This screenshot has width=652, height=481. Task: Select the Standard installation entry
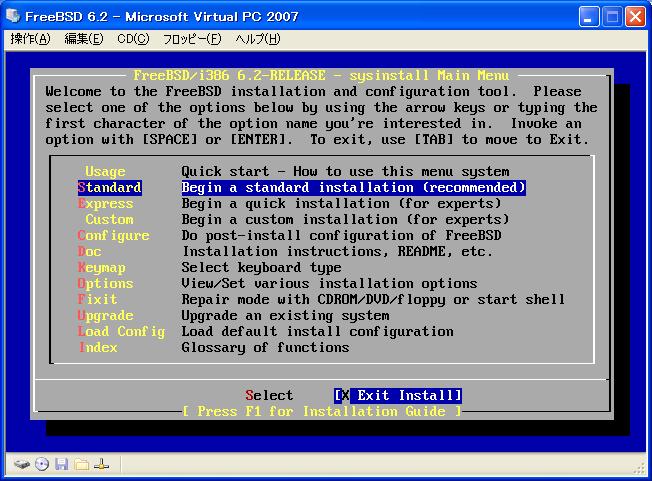[109, 187]
